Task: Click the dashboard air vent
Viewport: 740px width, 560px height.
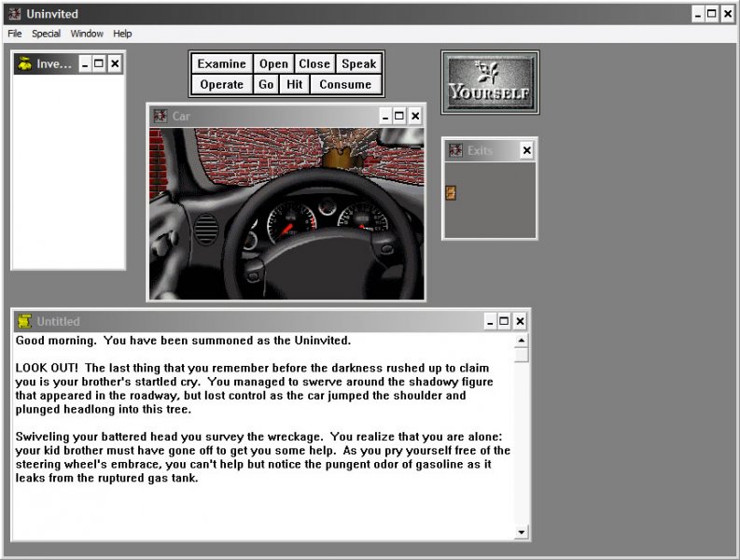Action: point(206,230)
